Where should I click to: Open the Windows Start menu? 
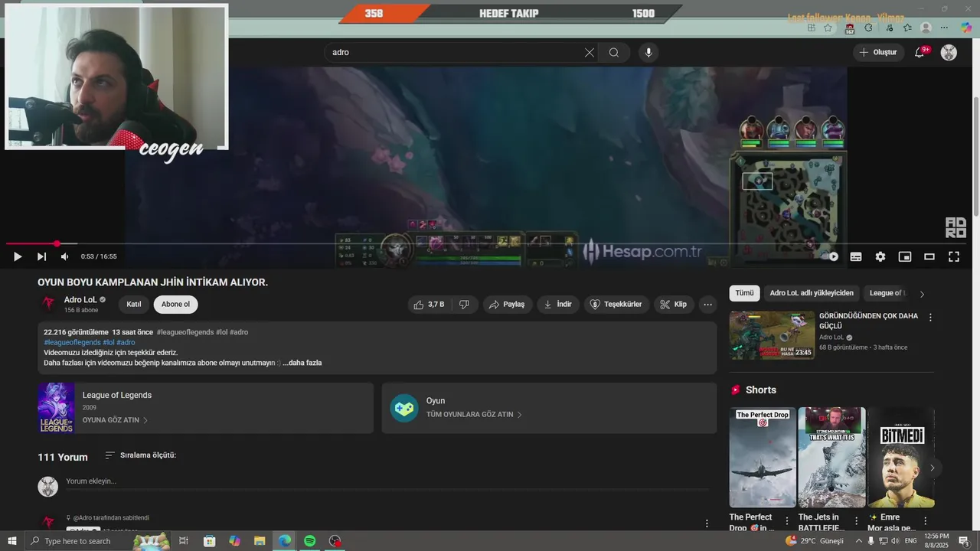pos(11,541)
